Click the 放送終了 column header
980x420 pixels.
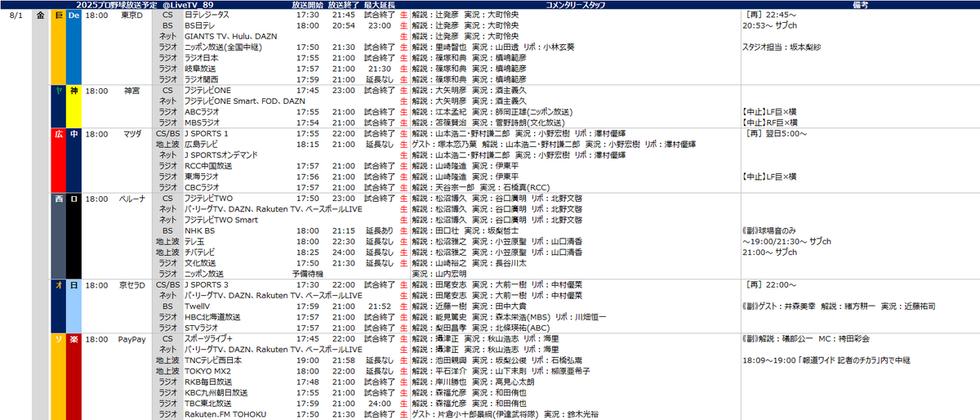pyautogui.click(x=343, y=5)
